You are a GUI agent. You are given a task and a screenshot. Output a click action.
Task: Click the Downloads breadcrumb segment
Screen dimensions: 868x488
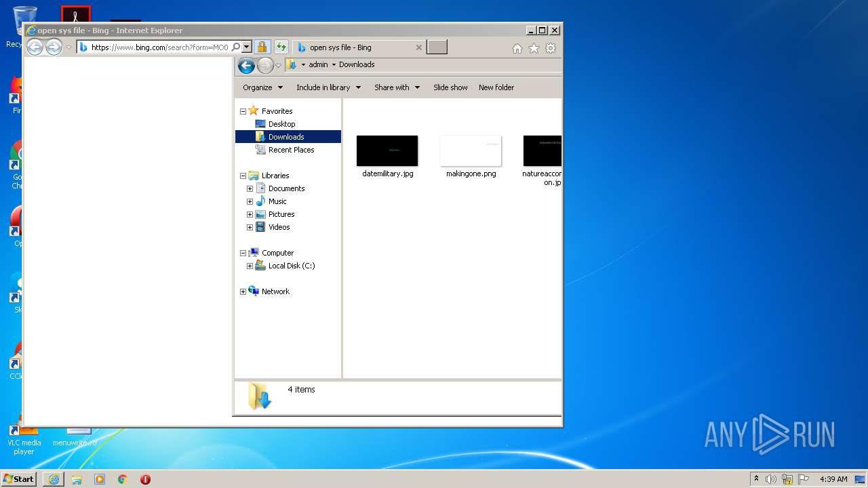(x=357, y=64)
